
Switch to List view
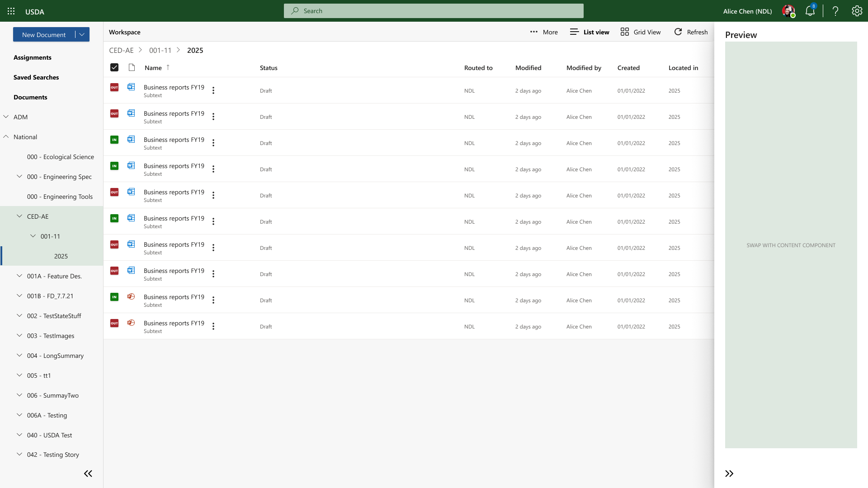(x=590, y=32)
